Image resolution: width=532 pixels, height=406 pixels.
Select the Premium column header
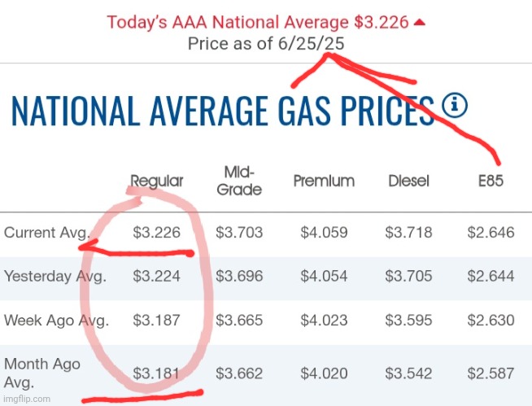click(324, 181)
